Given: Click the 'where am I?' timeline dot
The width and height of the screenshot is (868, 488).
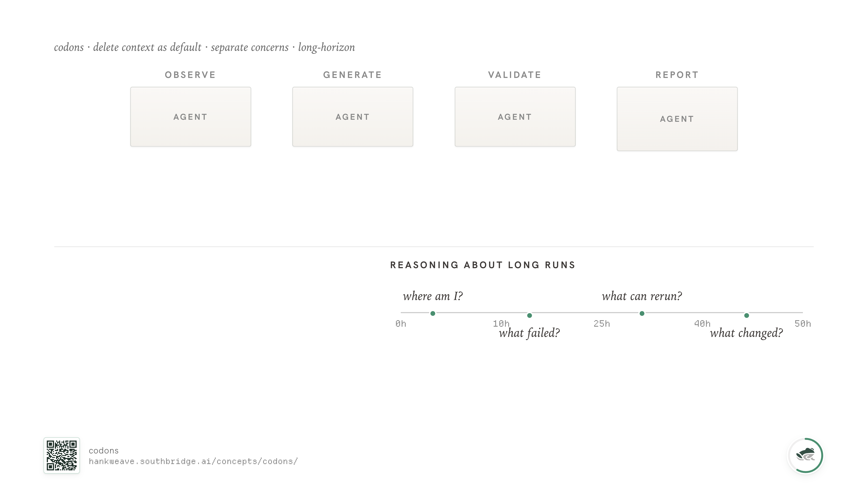Looking at the screenshot, I should tap(433, 314).
